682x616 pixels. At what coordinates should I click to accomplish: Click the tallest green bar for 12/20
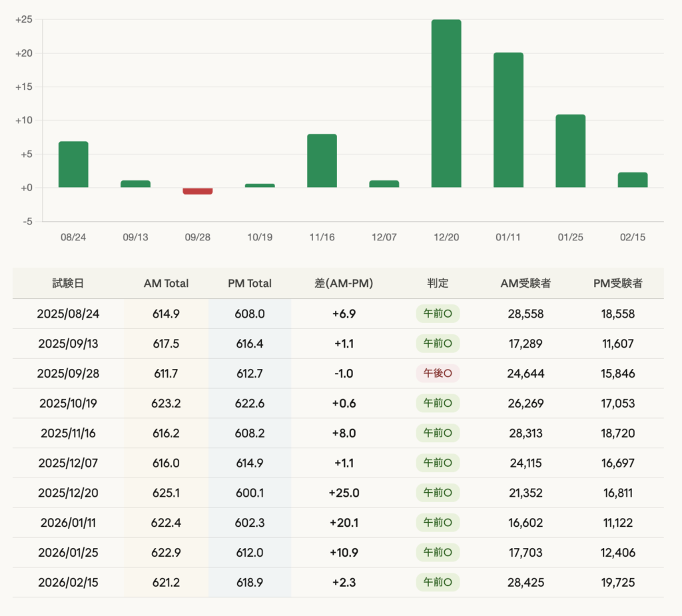click(446, 103)
